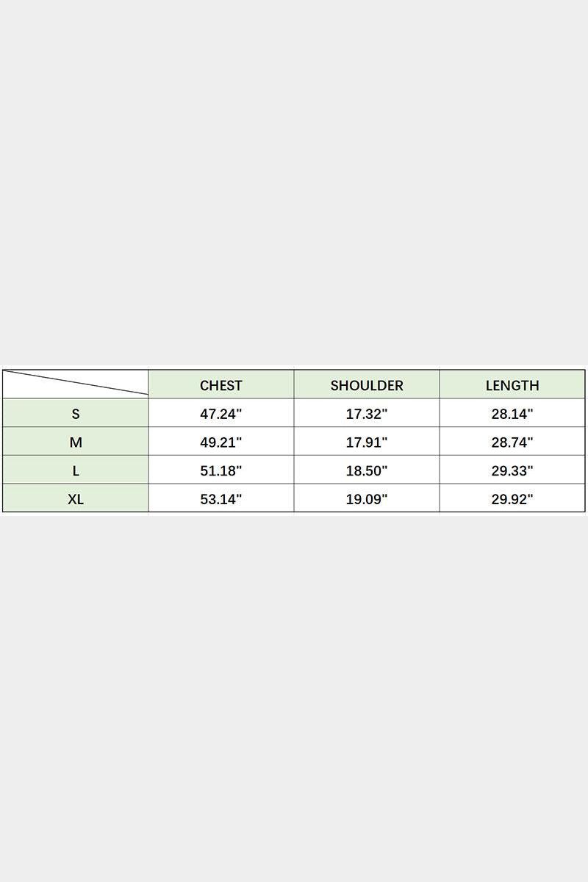Image resolution: width=588 pixels, height=882 pixels.
Task: Click the 28.14" length value
Action: (x=512, y=414)
